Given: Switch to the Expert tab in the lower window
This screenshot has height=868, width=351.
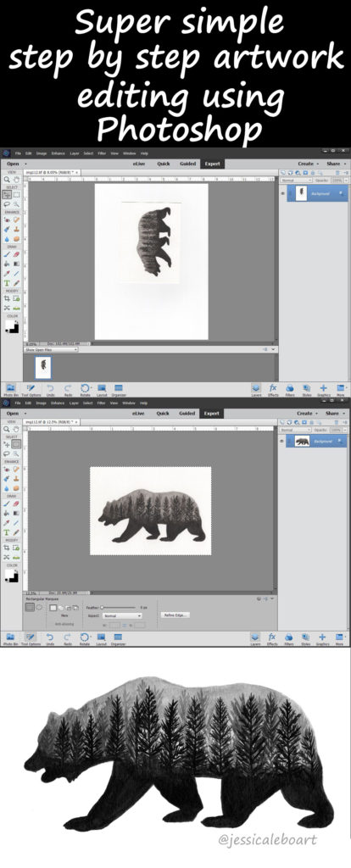Looking at the screenshot, I should point(211,413).
